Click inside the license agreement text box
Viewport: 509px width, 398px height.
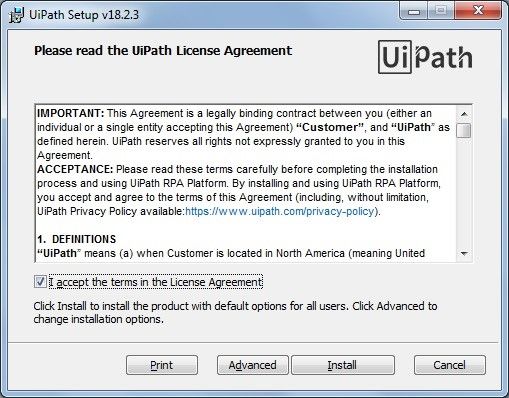(x=246, y=183)
